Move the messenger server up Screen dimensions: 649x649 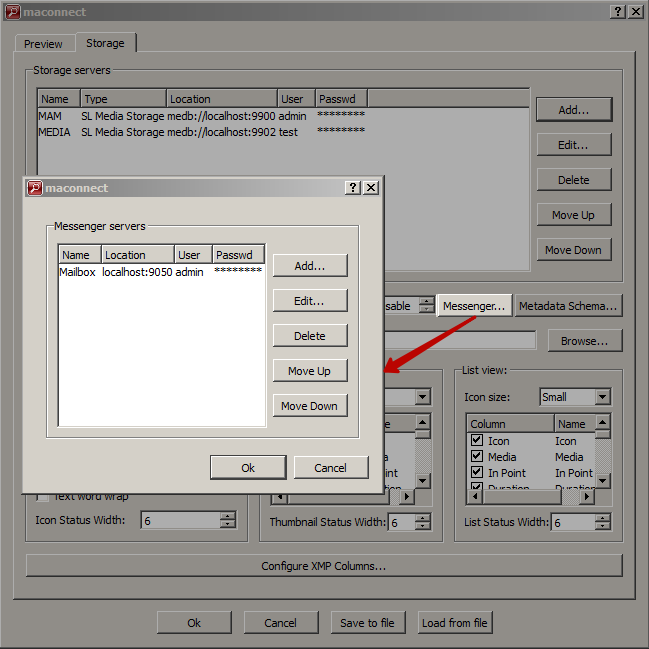[310, 371]
